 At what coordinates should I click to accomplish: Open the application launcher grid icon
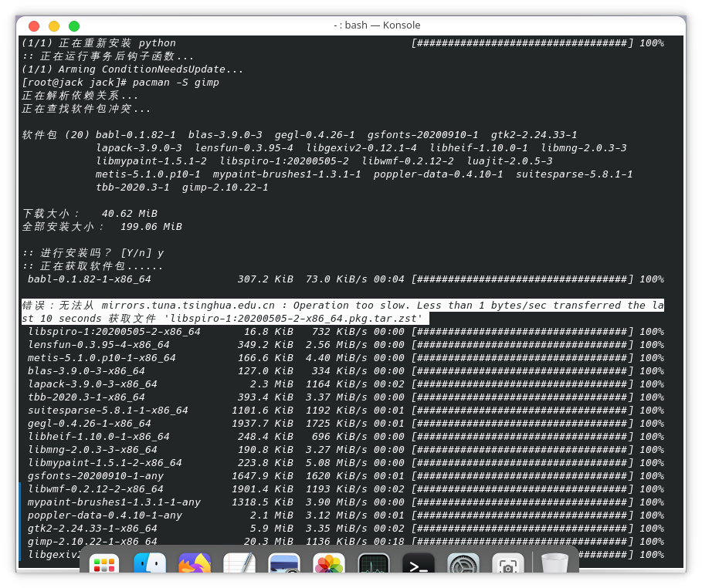pyautogui.click(x=104, y=566)
